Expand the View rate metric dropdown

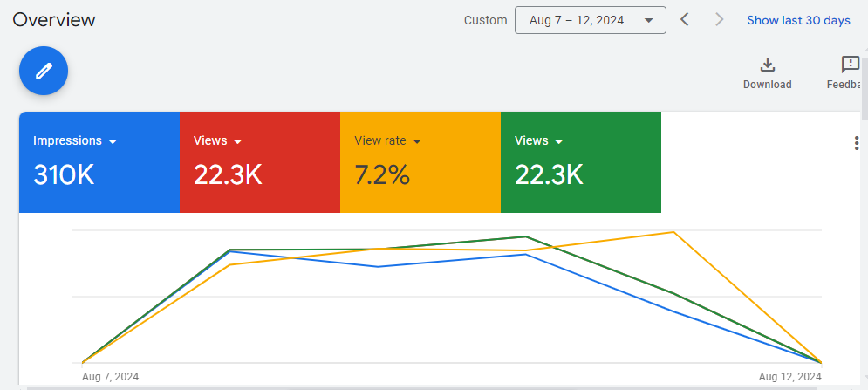(416, 141)
